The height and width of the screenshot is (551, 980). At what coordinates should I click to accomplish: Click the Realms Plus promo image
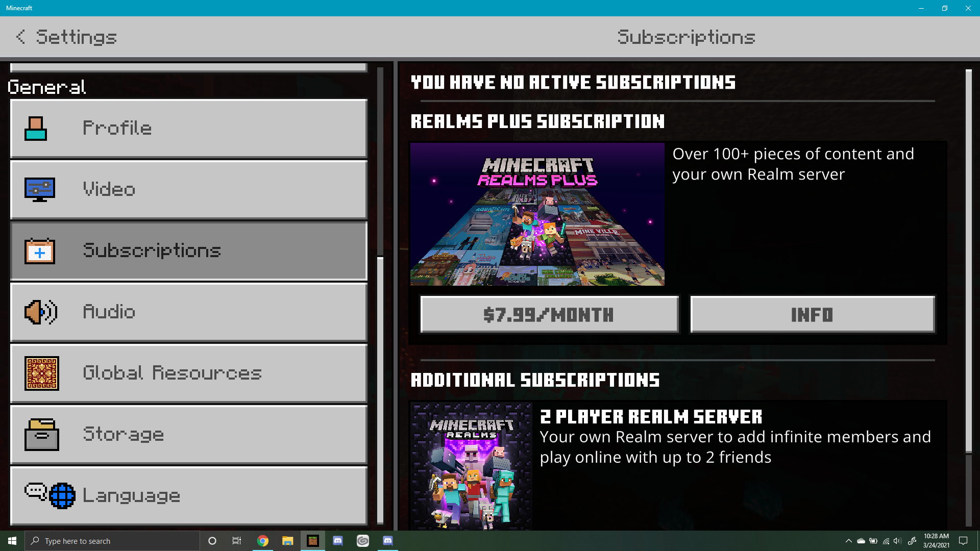[537, 214]
